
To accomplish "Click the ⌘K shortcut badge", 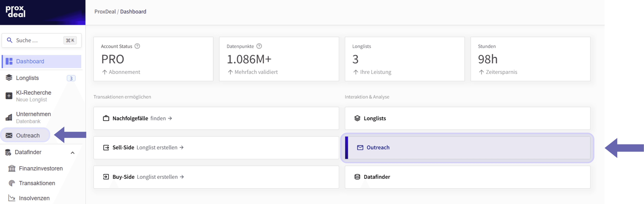I will (x=70, y=40).
